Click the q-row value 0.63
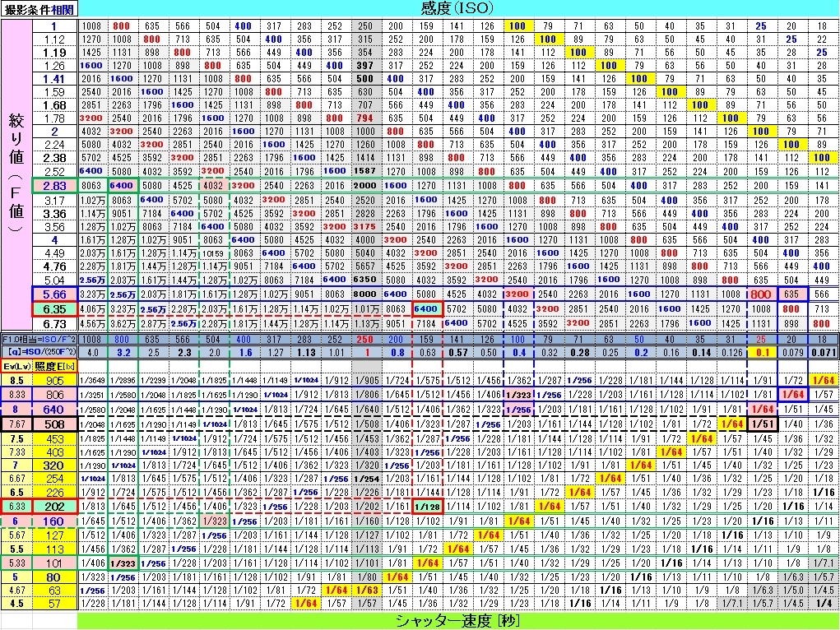 (428, 353)
